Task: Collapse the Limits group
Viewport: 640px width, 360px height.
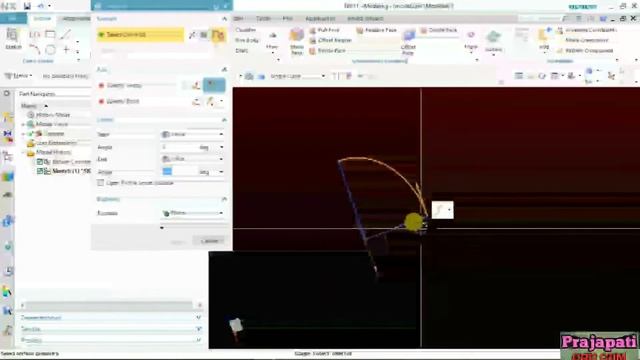Action: 224,120
